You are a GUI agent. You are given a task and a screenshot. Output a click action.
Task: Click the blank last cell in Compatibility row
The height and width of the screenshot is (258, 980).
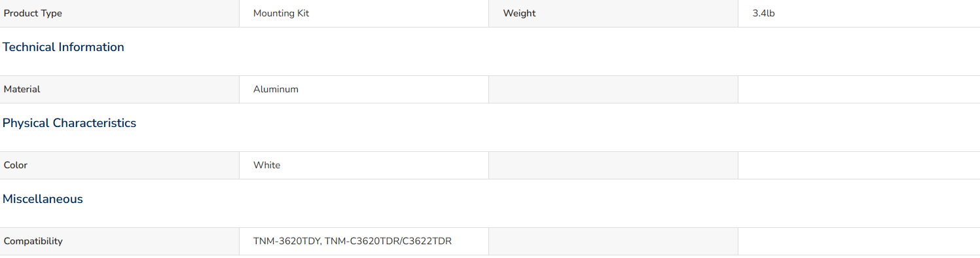(859, 241)
